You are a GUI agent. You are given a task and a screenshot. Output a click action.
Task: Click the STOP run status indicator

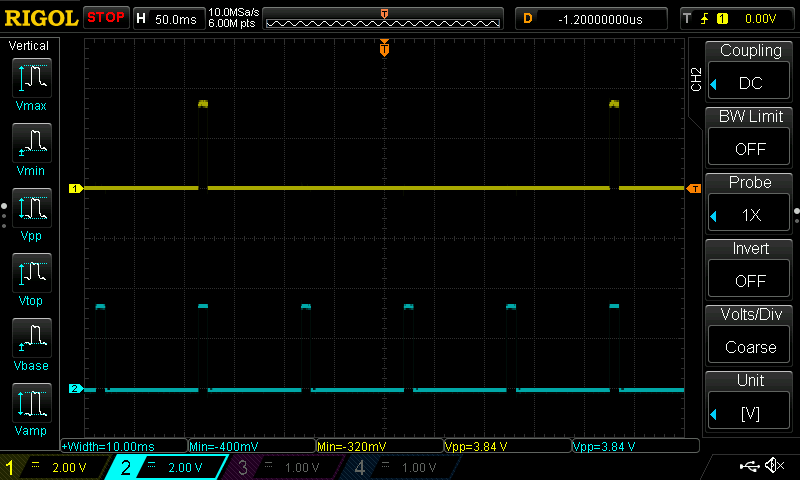(x=106, y=17)
